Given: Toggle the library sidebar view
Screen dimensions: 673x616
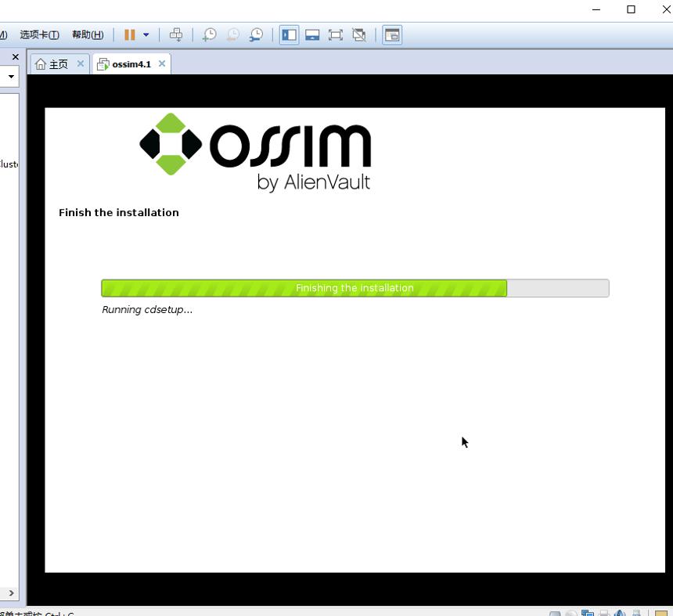Looking at the screenshot, I should coord(290,34).
